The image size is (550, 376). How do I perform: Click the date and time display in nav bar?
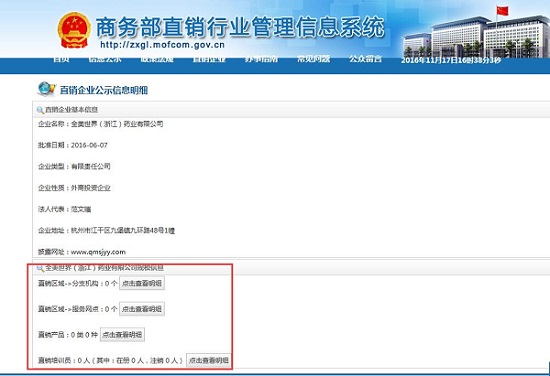point(451,60)
